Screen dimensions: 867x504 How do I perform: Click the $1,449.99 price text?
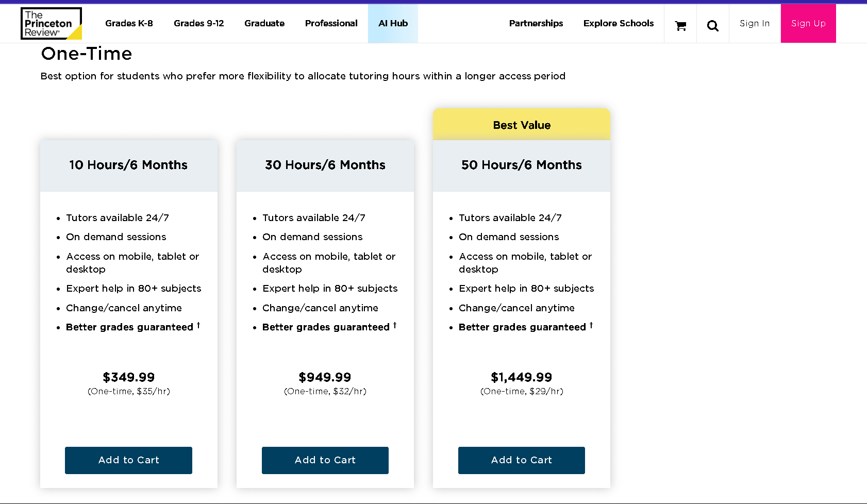[x=522, y=377]
